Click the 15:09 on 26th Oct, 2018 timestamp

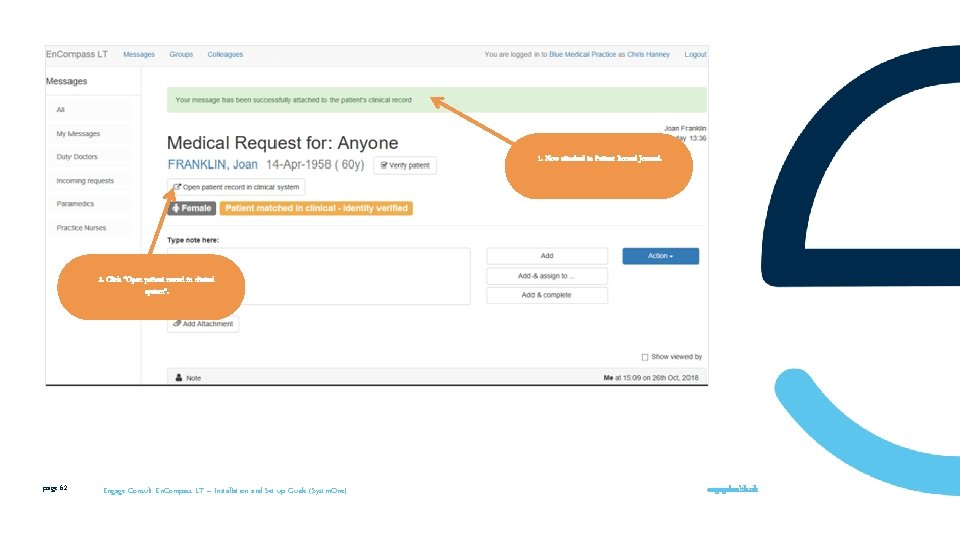click(x=661, y=378)
